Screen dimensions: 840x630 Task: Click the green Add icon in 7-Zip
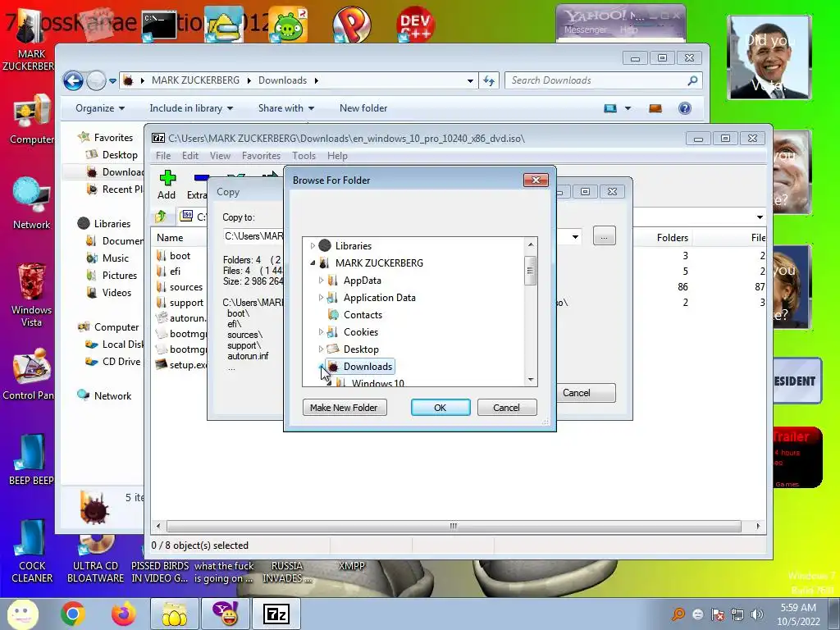point(167,178)
